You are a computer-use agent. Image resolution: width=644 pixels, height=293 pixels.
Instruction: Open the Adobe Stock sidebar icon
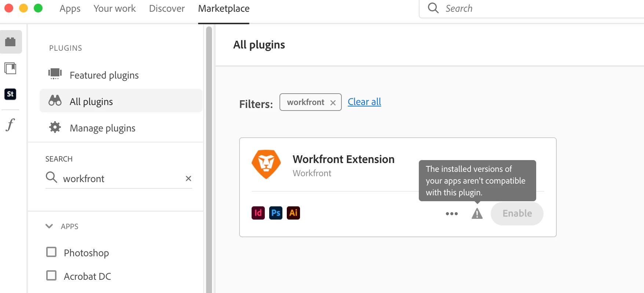[x=10, y=94]
